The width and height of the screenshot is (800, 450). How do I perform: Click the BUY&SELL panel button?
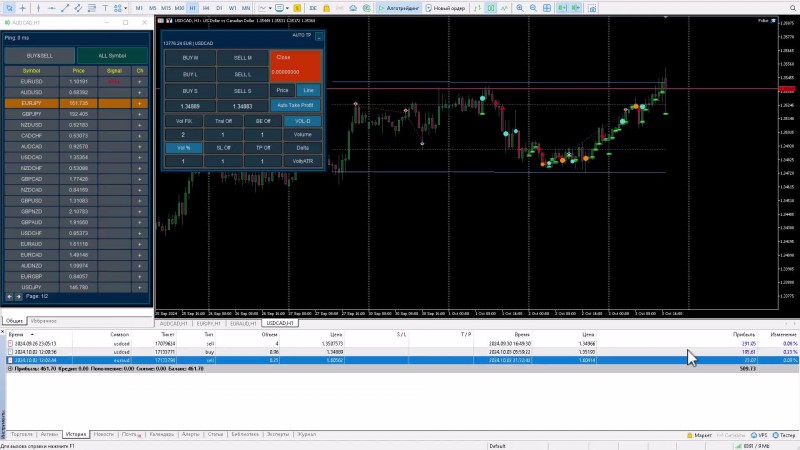[x=40, y=56]
